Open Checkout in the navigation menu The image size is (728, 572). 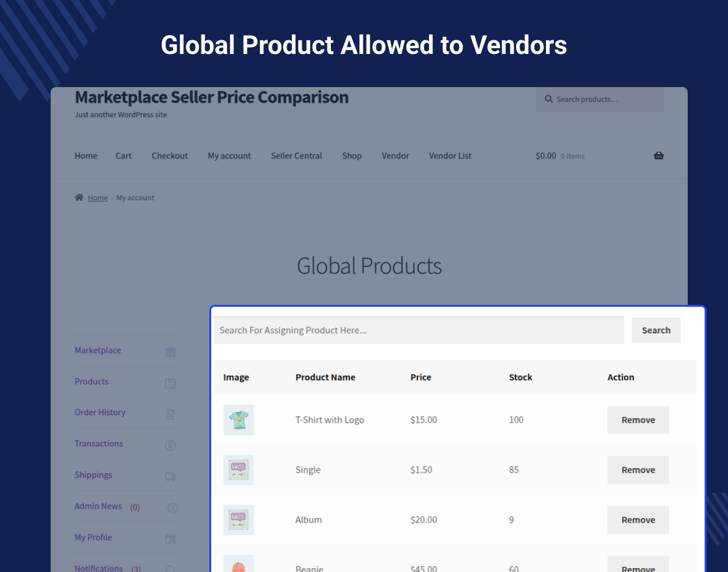(170, 156)
